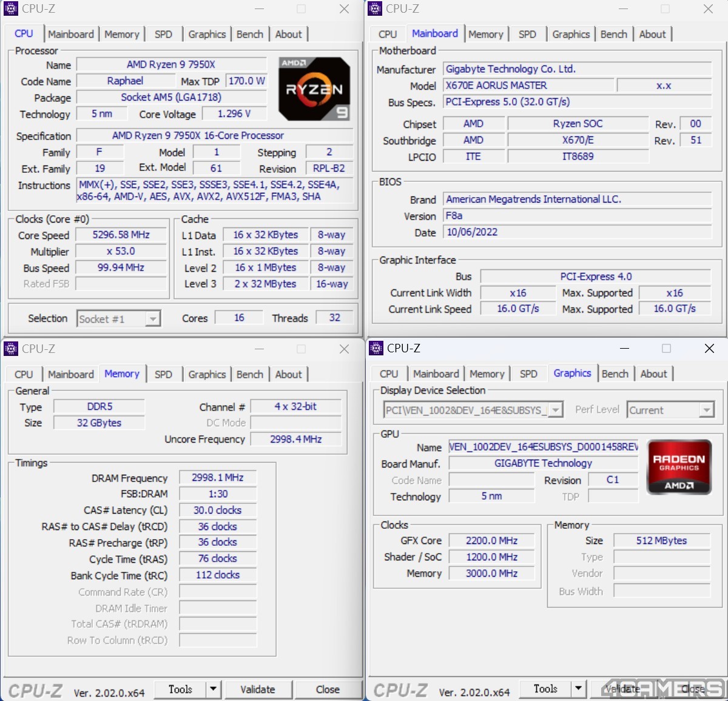Screen dimensions: 728x701
Task: Click the Max TDP value 170.0 W
Action: click(x=246, y=81)
